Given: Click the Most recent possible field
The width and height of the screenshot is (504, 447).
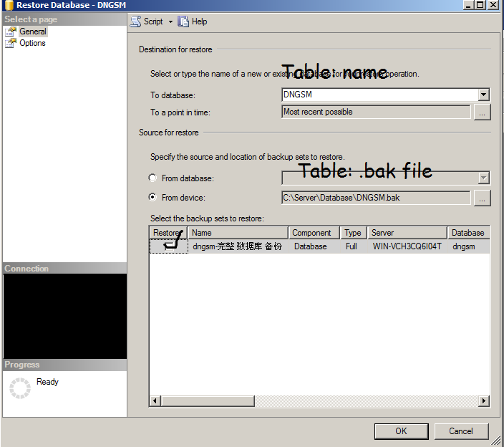Looking at the screenshot, I should (x=376, y=112).
